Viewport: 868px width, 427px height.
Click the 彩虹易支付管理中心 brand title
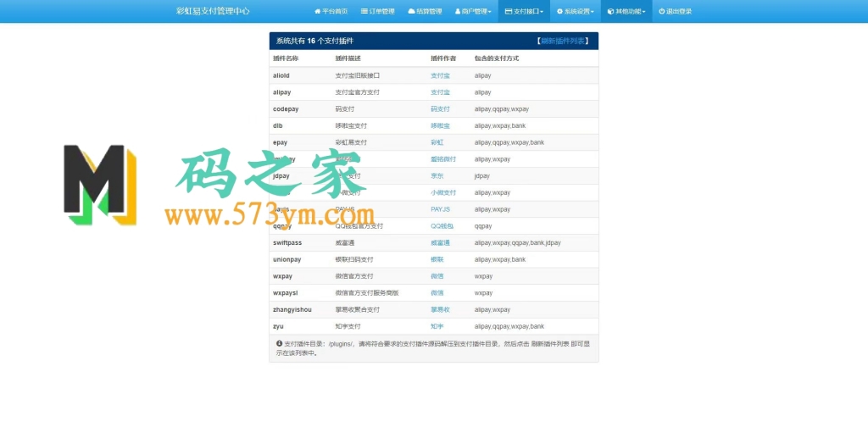point(213,11)
